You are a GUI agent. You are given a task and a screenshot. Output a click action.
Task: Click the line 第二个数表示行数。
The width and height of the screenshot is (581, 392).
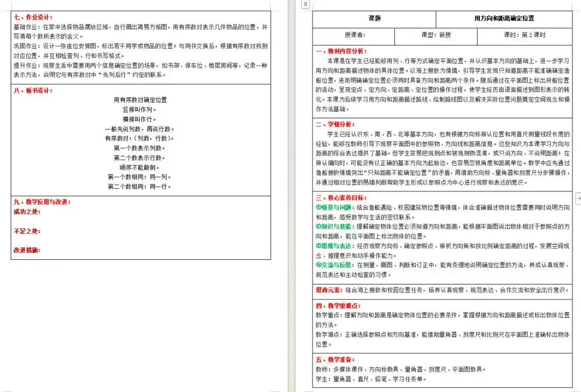point(139,158)
